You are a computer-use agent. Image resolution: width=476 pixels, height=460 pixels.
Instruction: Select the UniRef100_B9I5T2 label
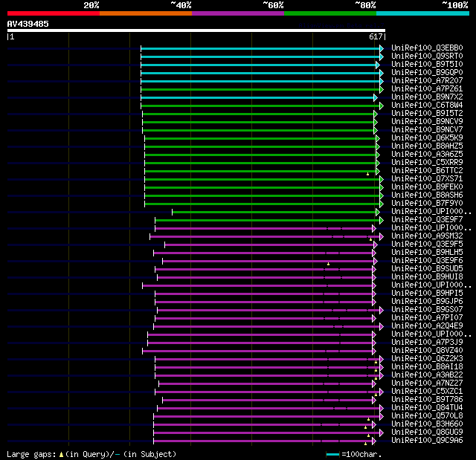427,114
